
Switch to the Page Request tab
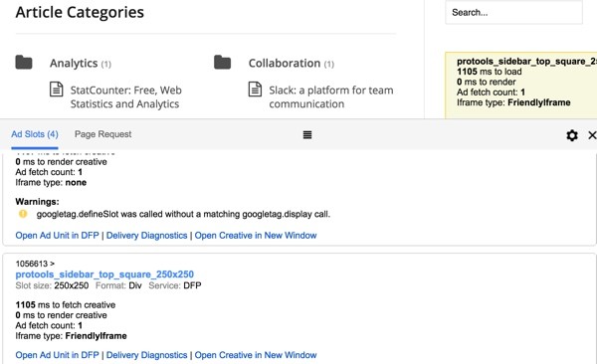pyautogui.click(x=102, y=134)
